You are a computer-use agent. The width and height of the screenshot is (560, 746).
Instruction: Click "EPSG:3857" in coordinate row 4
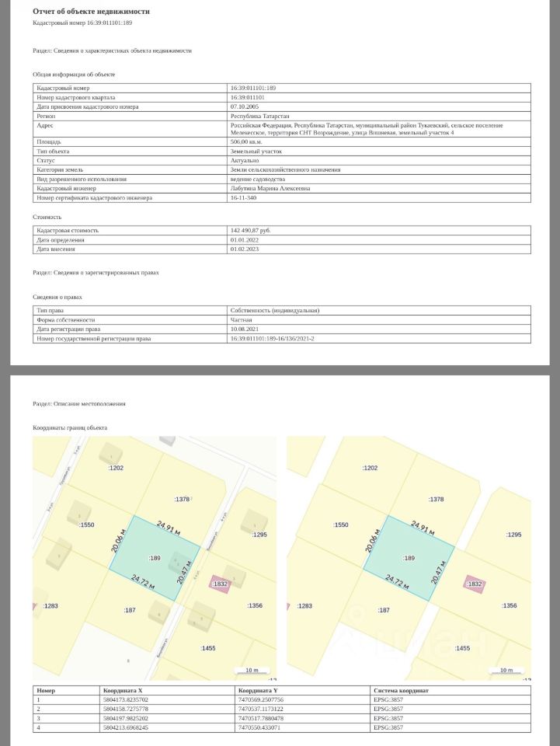(388, 727)
